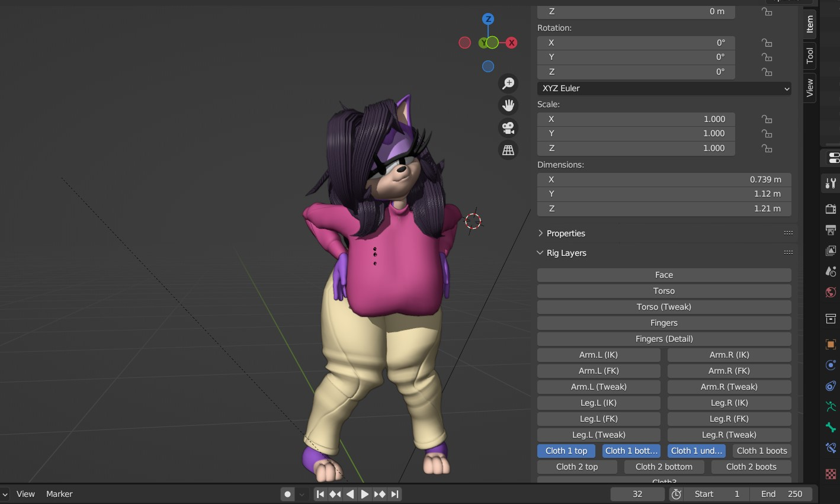The height and width of the screenshot is (504, 840).
Task: Toggle the camera view icon
Action: 508,128
